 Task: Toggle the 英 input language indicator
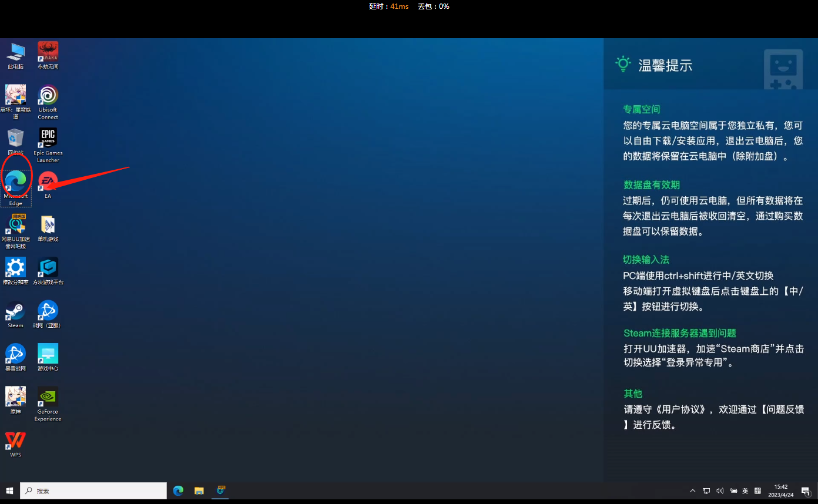pos(745,490)
